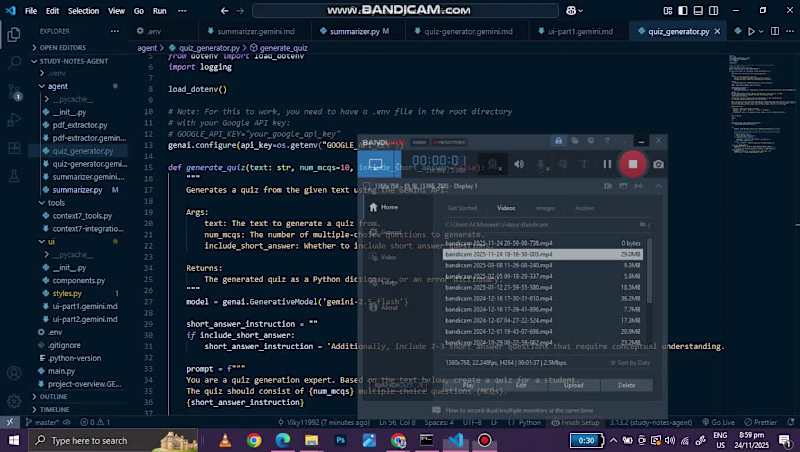Open the Explorer view in activity bar
Screen dimensions: 800x452
tap(14, 34)
